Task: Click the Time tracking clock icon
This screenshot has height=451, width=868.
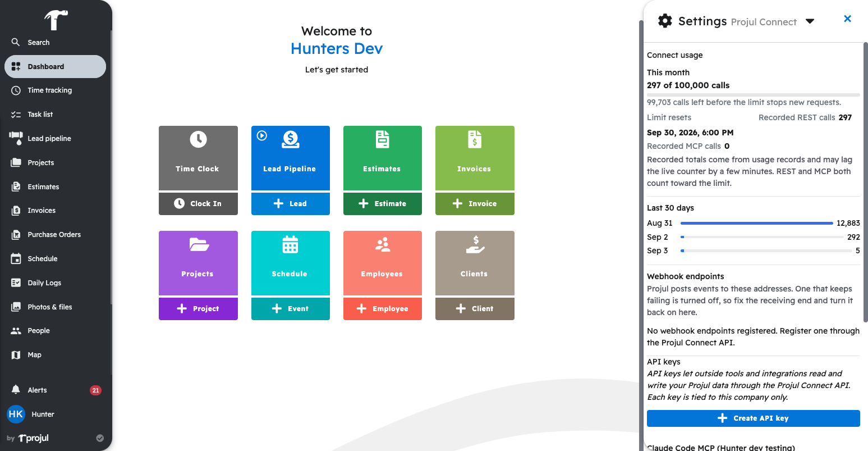Action: coord(16,90)
